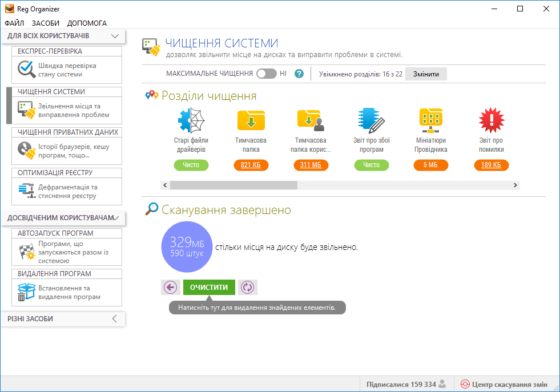Select the АВТОЗАПУСК ПРОГРАМ header
This screenshot has height=392, width=560.
(x=67, y=233)
